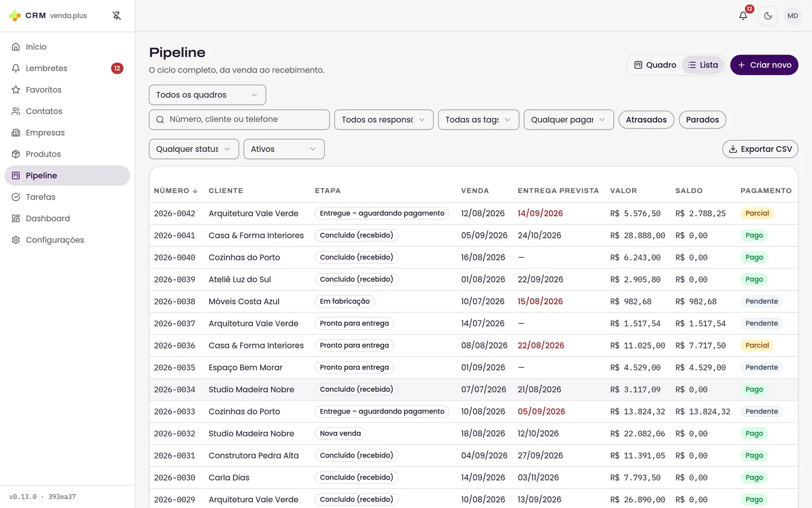Click the Lembretes bell icon in sidebar
The height and width of the screenshot is (508, 812).
pyautogui.click(x=16, y=68)
